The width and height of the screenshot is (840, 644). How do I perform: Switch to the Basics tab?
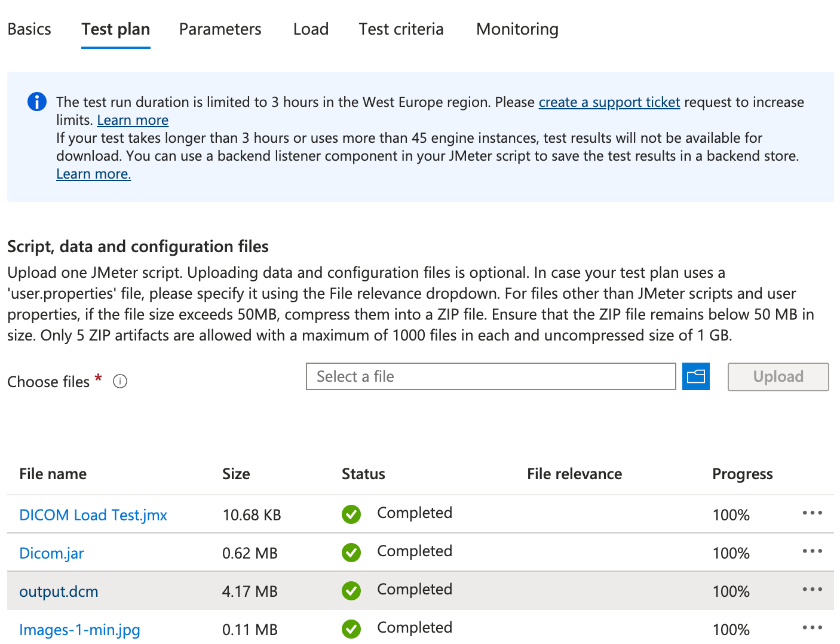click(x=29, y=29)
